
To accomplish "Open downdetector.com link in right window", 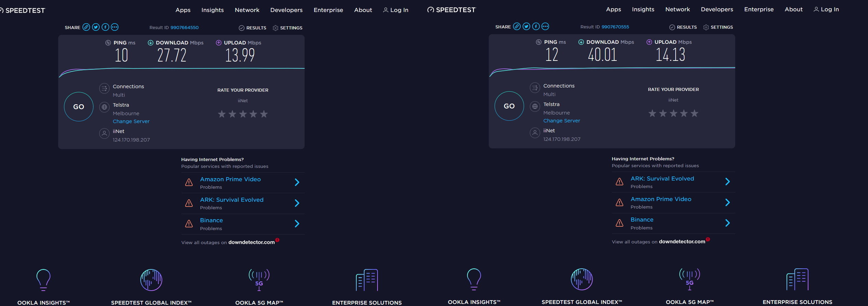I will tap(682, 242).
